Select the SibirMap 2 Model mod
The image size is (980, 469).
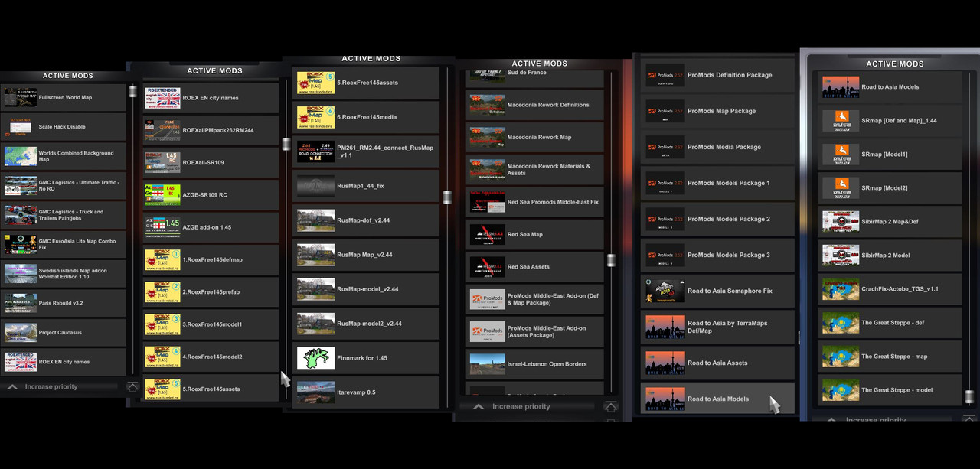890,256
